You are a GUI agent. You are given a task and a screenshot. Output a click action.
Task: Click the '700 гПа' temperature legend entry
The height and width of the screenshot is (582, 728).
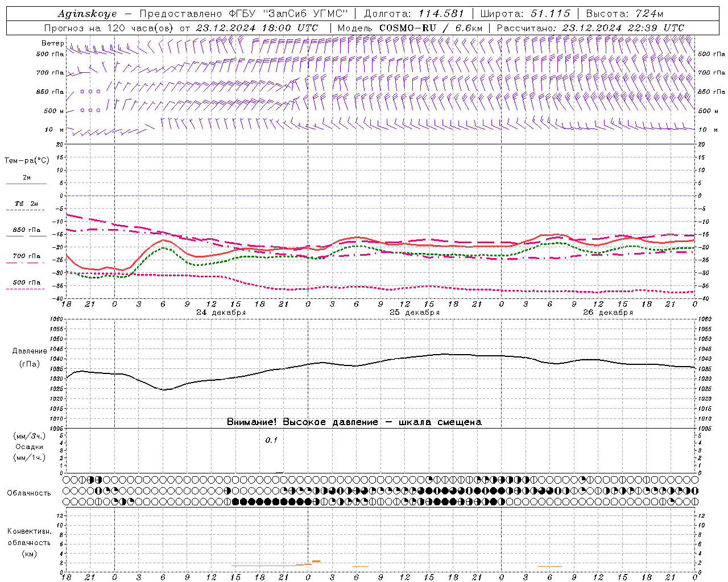coord(27,256)
